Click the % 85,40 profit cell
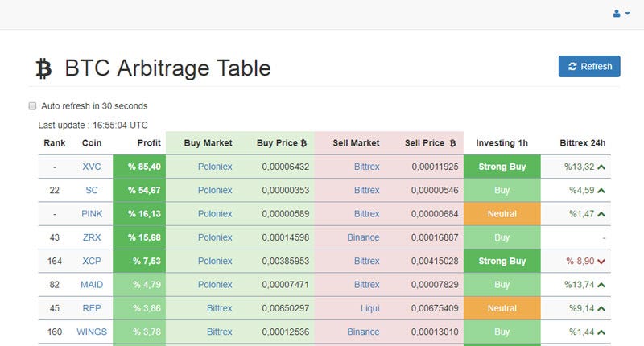The height and width of the screenshot is (346, 644). [139, 167]
